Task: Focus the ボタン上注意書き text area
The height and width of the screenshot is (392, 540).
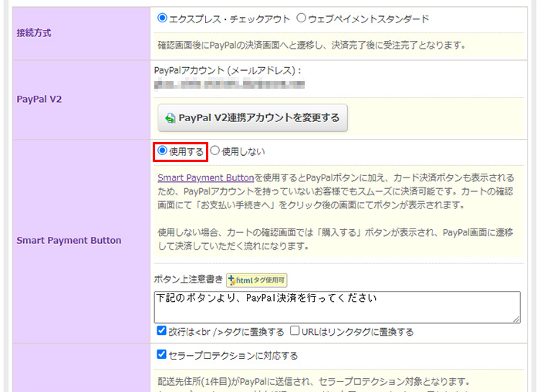Action: point(337,307)
